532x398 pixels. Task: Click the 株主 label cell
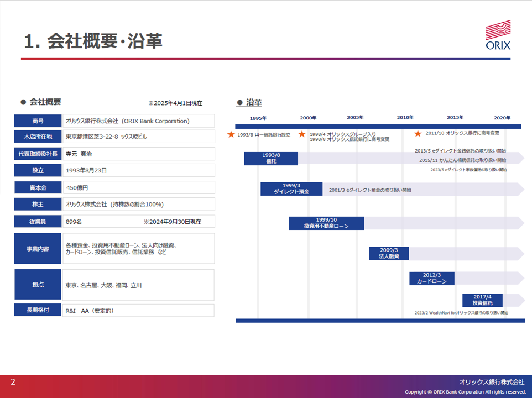(38, 205)
